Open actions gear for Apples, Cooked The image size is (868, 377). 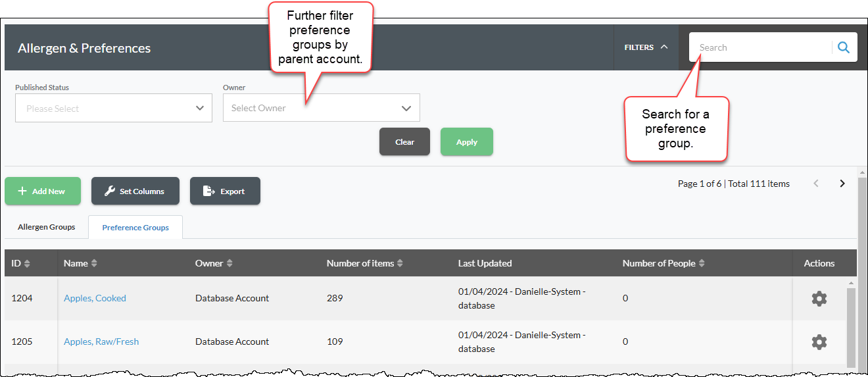819,299
